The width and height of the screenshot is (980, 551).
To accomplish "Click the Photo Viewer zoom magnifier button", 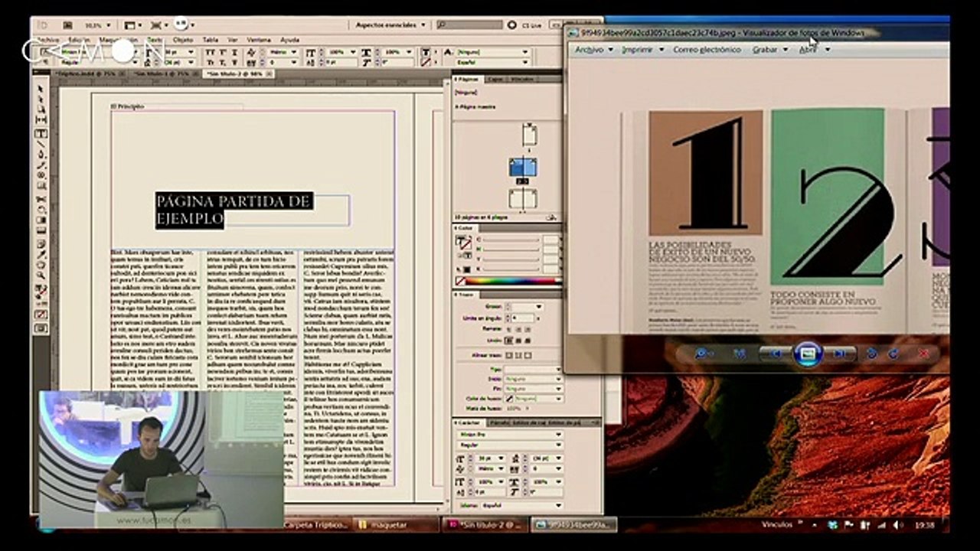I will point(703,354).
